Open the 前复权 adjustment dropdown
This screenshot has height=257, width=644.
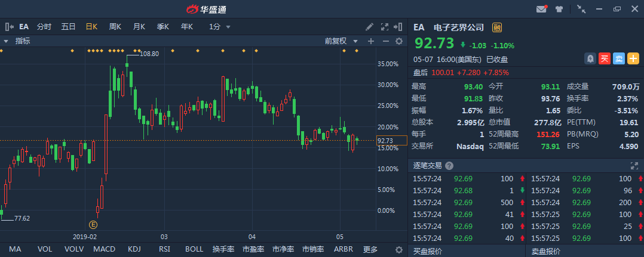pyautogui.click(x=341, y=41)
